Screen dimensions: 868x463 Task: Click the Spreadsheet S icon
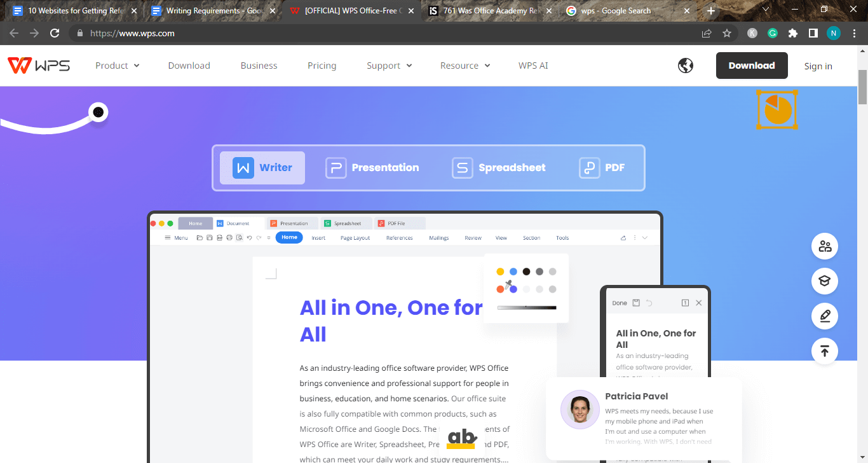tap(463, 168)
